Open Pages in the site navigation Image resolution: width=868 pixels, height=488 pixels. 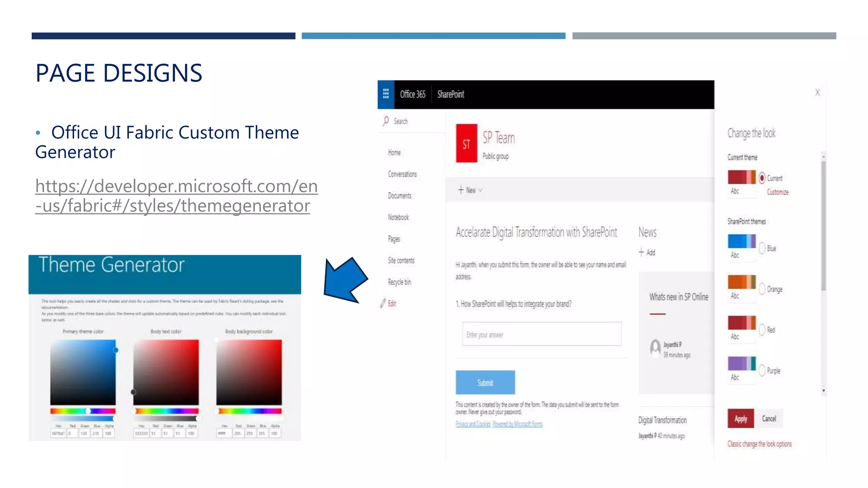click(394, 239)
